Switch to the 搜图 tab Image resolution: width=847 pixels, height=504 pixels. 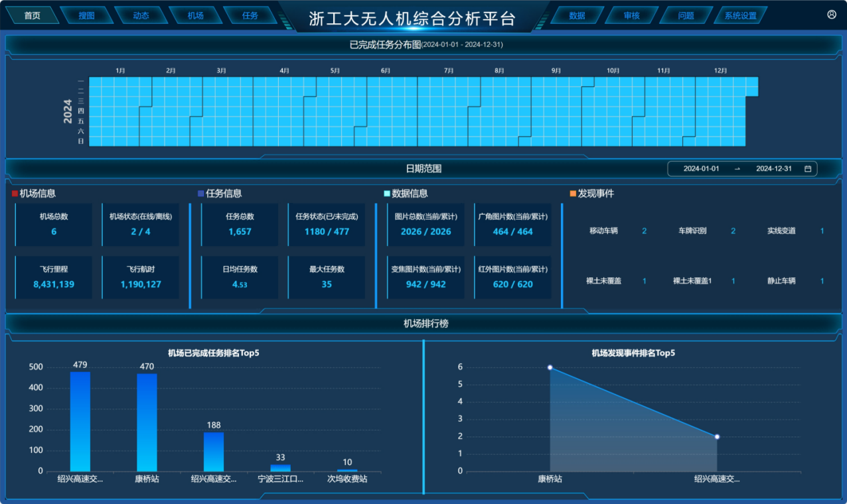(86, 15)
